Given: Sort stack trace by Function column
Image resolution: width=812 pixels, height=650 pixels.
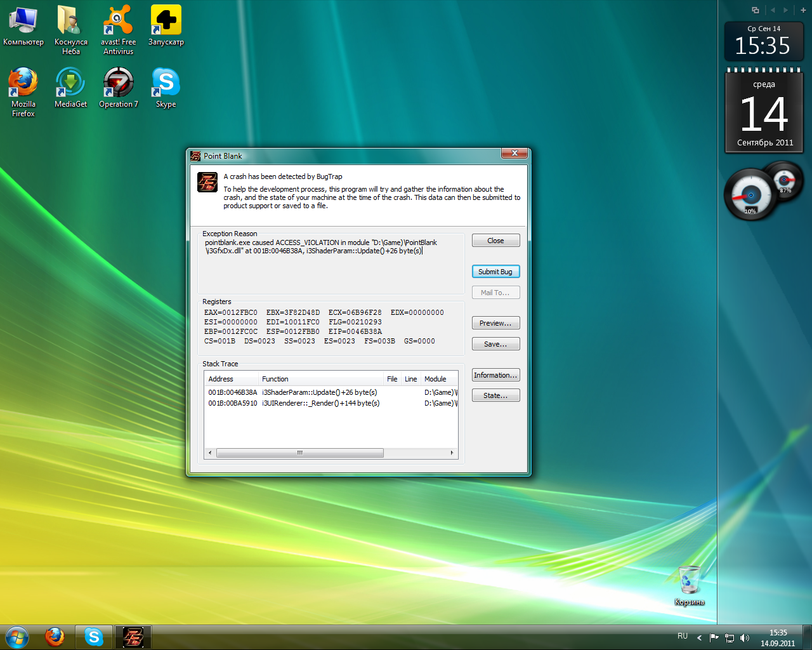Looking at the screenshot, I should tap(320, 379).
